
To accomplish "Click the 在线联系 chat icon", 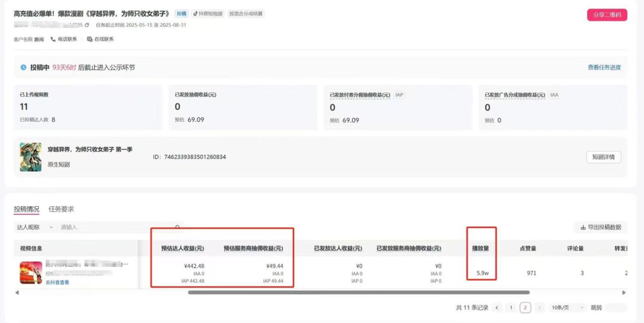I will pyautogui.click(x=90, y=39).
